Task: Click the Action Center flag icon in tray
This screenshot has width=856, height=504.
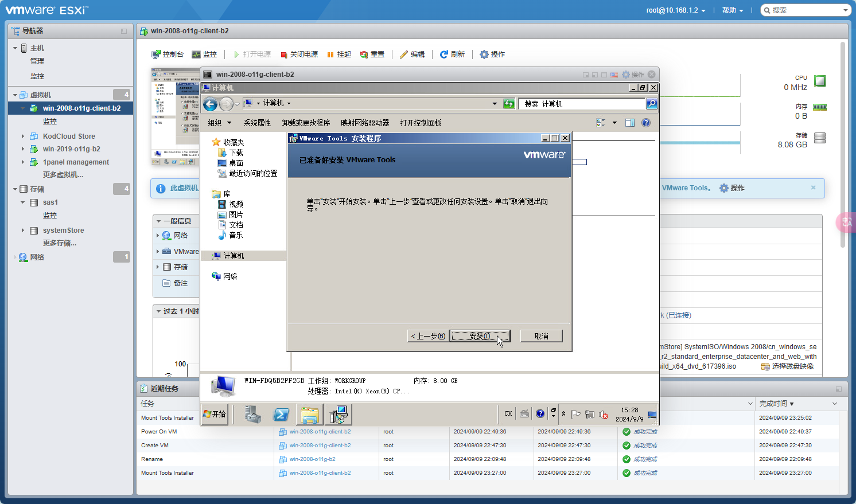Action: 576,414
